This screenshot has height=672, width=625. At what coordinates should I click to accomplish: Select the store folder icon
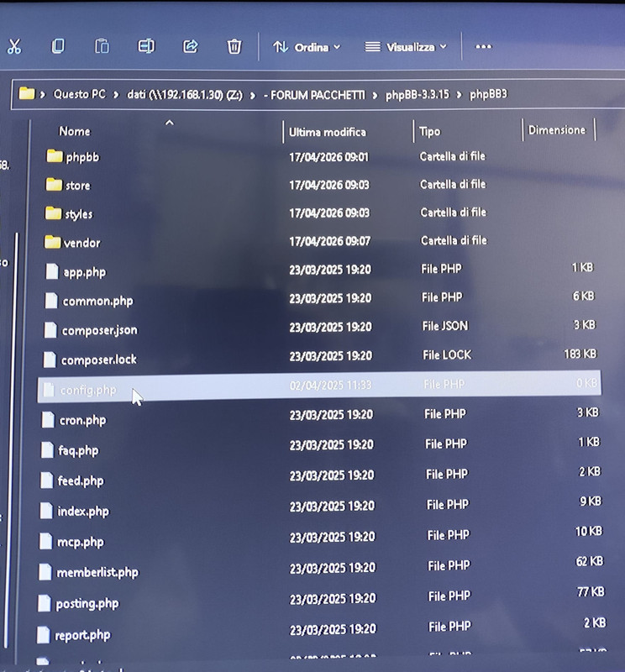point(54,184)
